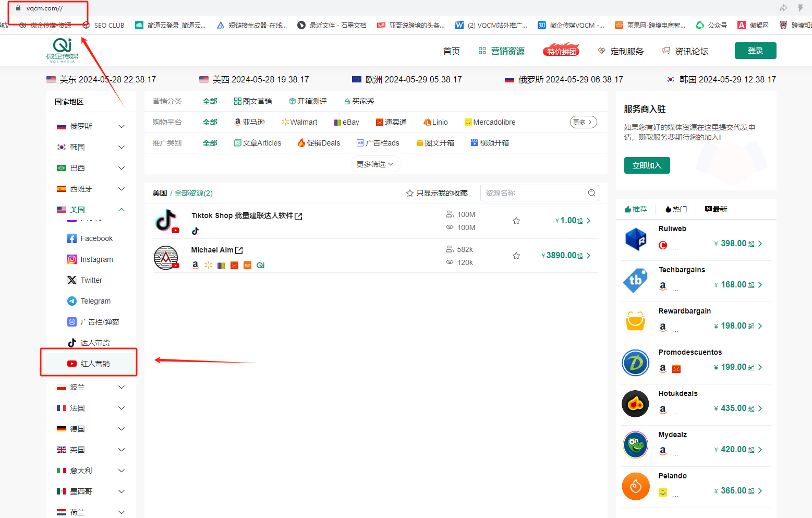Open the Hotukdeals flame logo
The height and width of the screenshot is (518, 812).
coord(636,404)
